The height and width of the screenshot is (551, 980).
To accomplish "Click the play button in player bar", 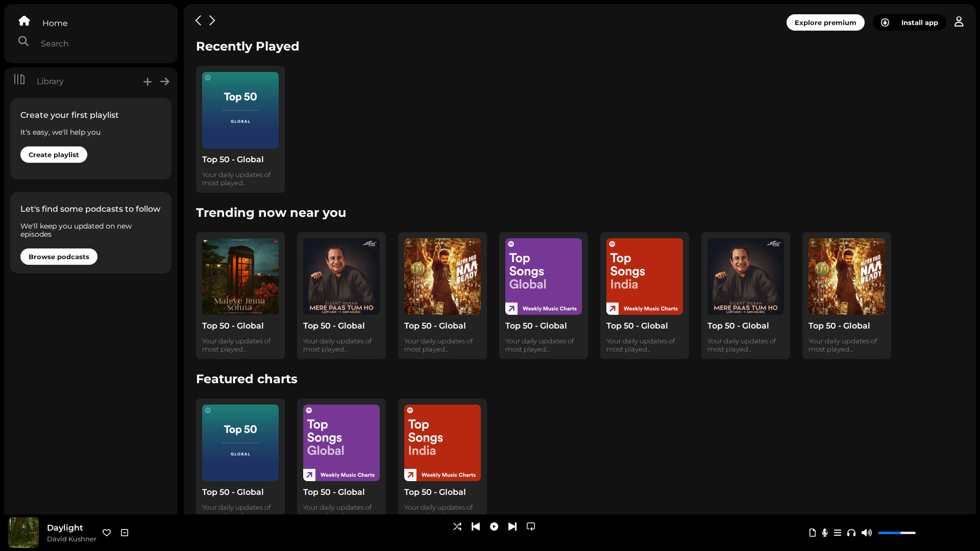I will coord(494,527).
